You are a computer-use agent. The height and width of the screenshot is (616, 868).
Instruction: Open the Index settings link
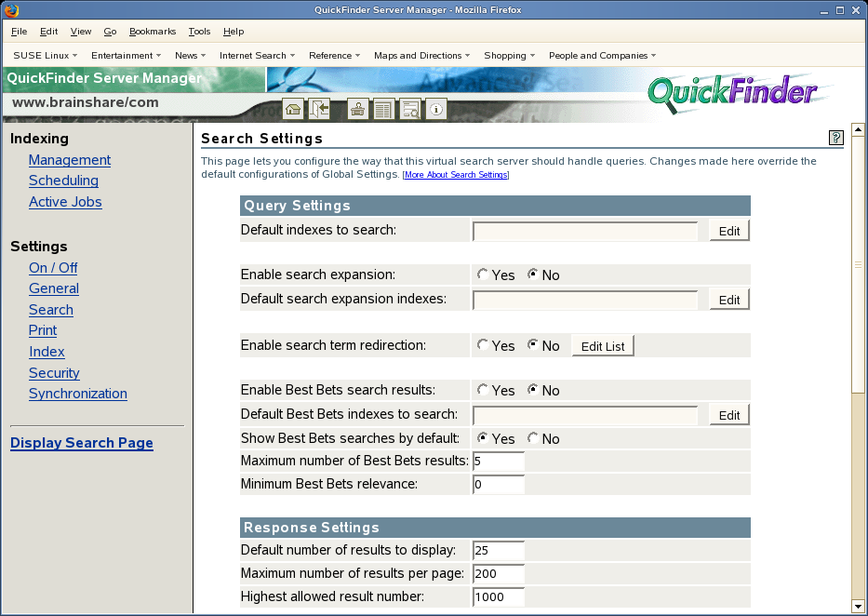47,352
